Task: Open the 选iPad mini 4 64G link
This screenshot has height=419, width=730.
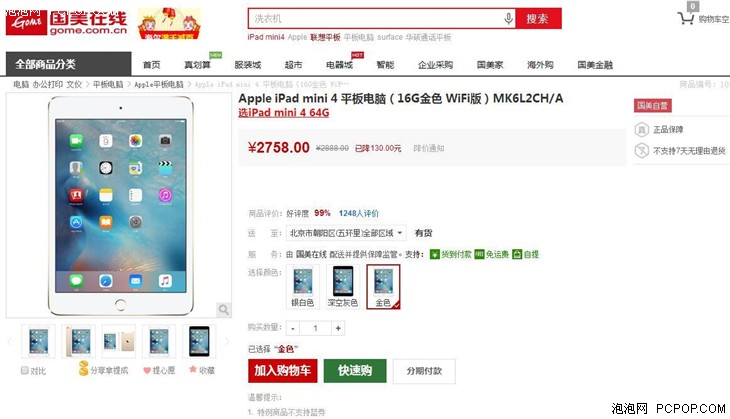Action: [x=284, y=113]
